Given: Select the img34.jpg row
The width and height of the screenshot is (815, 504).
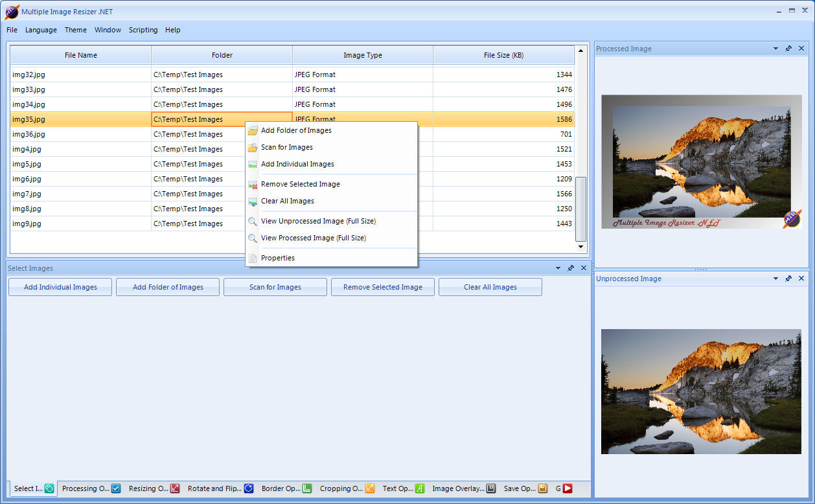Looking at the screenshot, I should pyautogui.click(x=292, y=104).
